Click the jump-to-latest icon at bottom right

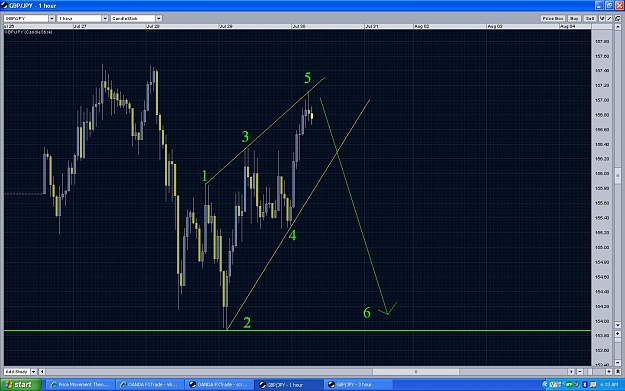(618, 371)
